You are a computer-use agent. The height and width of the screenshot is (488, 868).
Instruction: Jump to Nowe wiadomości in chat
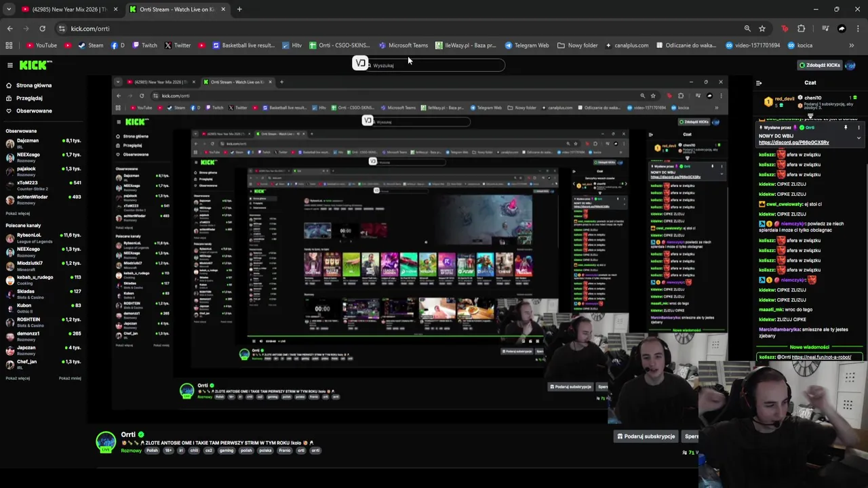click(810, 347)
